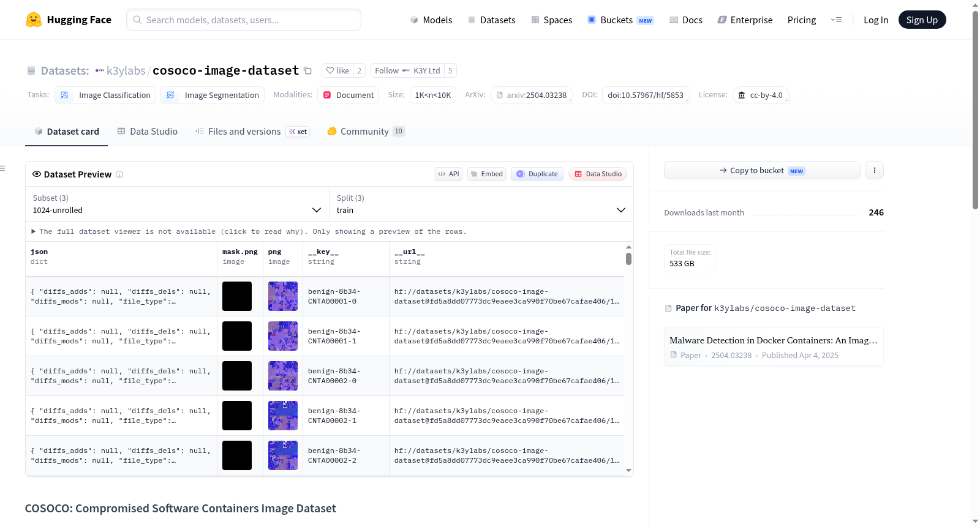Focus the search models and datasets field
Viewport: 980px width, 527px height.
[x=244, y=20]
